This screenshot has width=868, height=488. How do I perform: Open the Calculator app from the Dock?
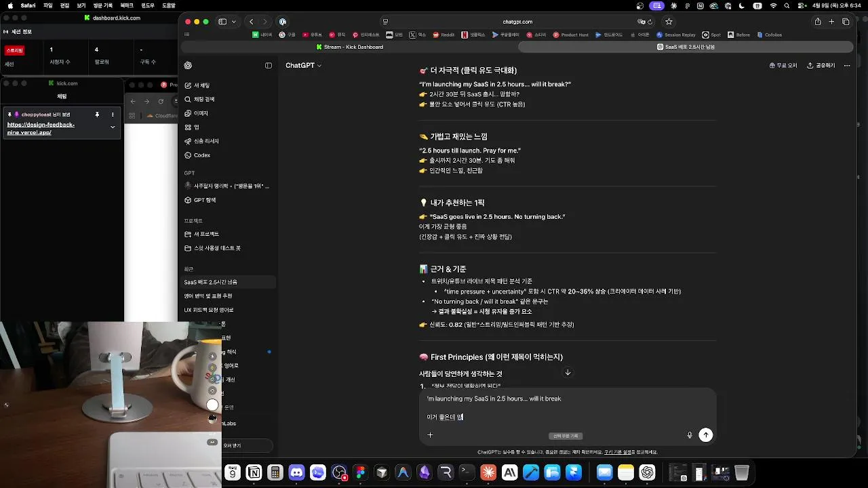point(275,472)
